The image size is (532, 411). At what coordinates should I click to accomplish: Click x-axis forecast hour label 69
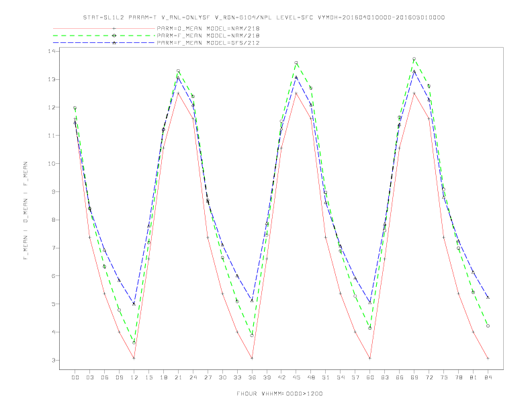[414, 377]
